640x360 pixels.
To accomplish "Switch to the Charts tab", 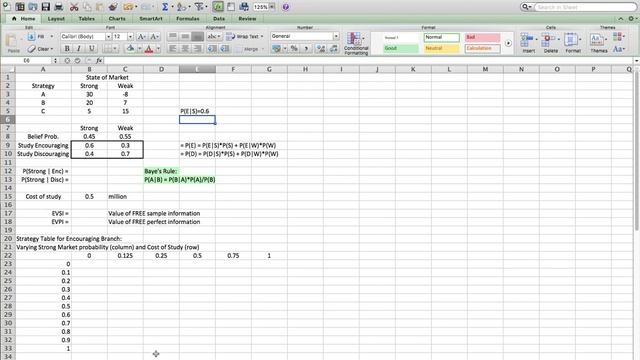I will tap(117, 18).
